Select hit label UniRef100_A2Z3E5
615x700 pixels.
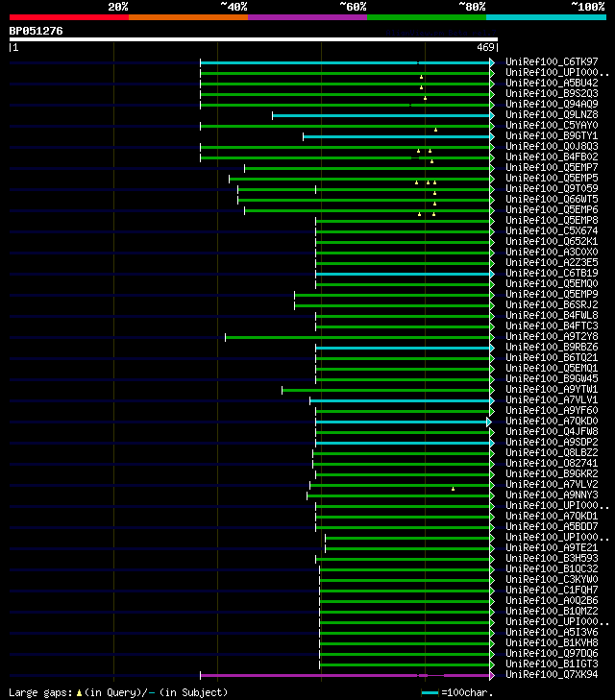pos(552,262)
